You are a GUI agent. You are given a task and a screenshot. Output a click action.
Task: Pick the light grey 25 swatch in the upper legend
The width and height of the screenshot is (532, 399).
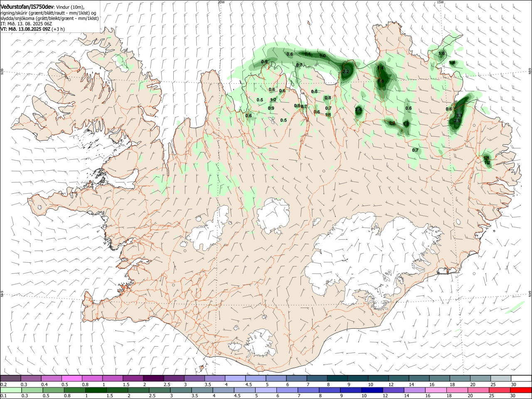(500, 378)
